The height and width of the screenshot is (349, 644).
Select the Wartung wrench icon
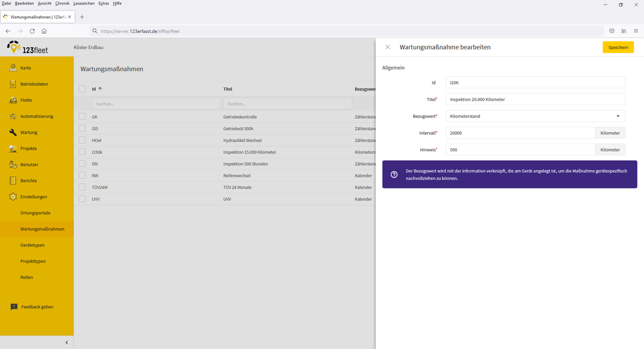(13, 132)
